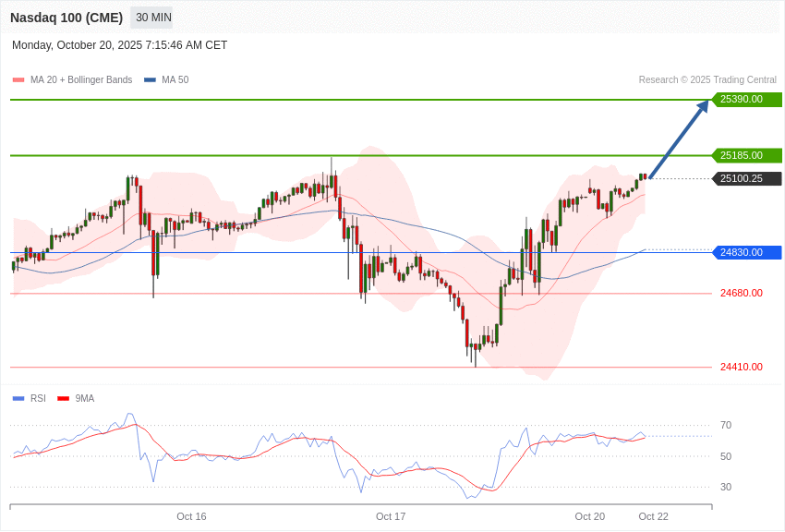Click the date and time stamp text
The height and width of the screenshot is (532, 785).
(120, 45)
